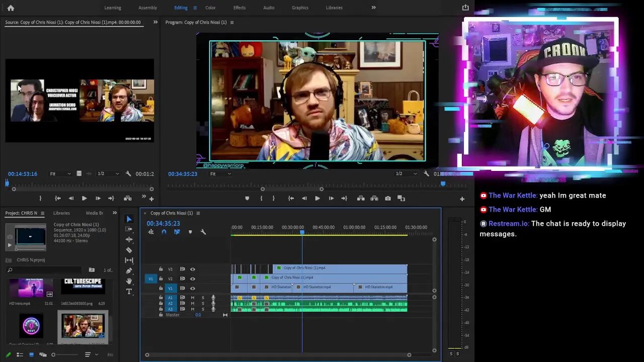Viewport: 644px width, 362px height.
Task: Toggle Linked Selection in timeline
Action: click(177, 232)
